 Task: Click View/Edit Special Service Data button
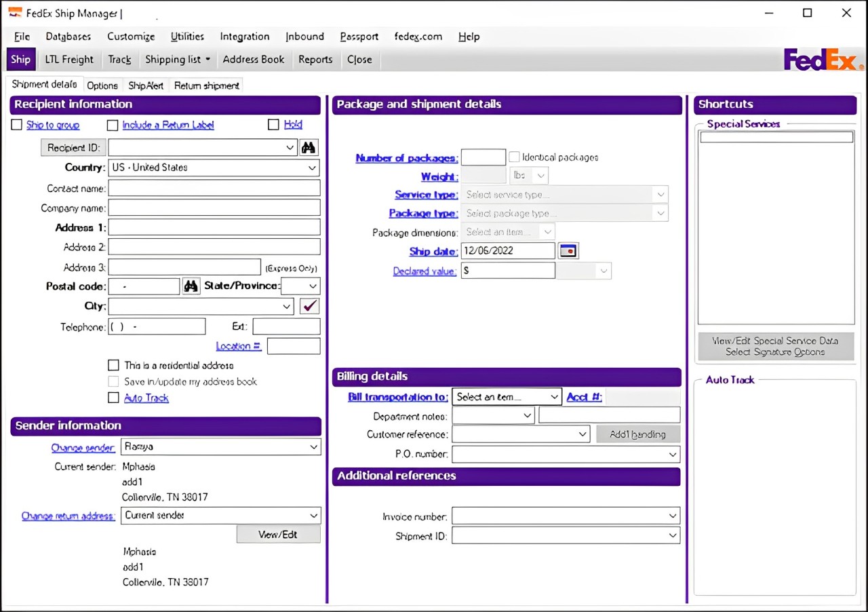coord(775,347)
